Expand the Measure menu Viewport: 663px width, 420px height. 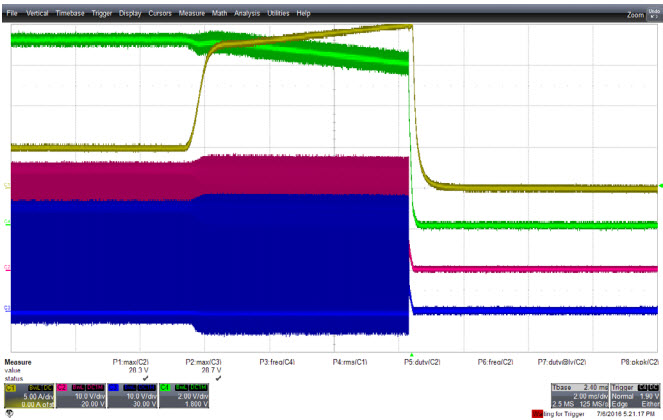pyautogui.click(x=192, y=13)
